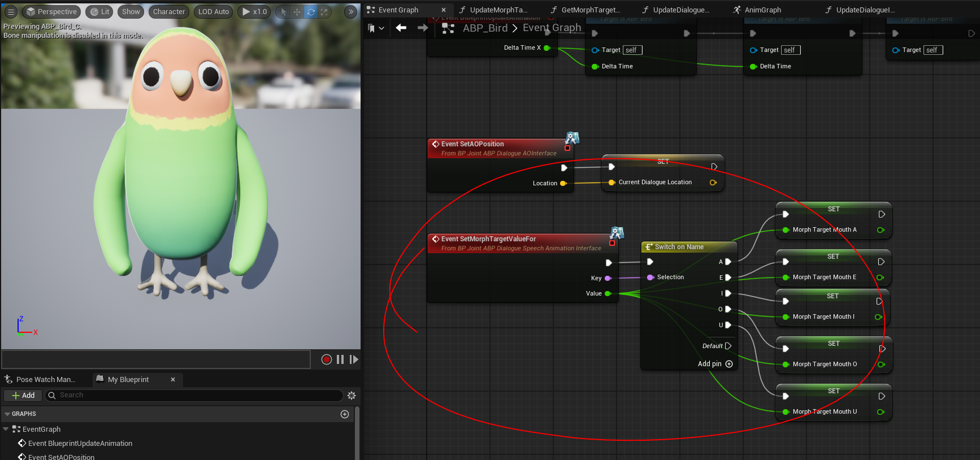This screenshot has height=460, width=980.
Task: Collapse the GRAPHS section
Action: (7, 414)
